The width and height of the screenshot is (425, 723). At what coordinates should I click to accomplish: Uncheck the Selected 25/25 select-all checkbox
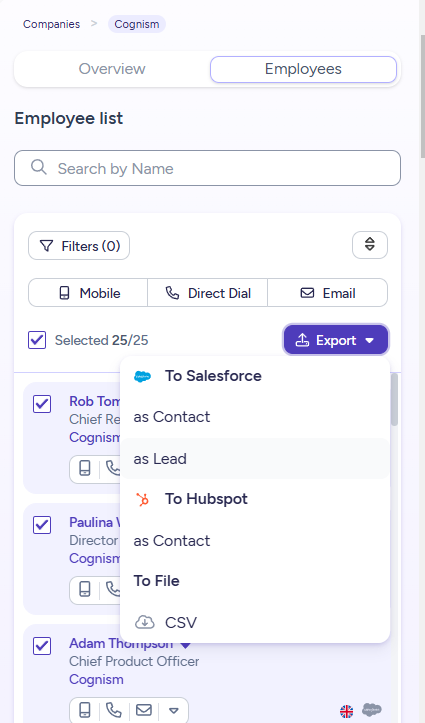click(37, 340)
